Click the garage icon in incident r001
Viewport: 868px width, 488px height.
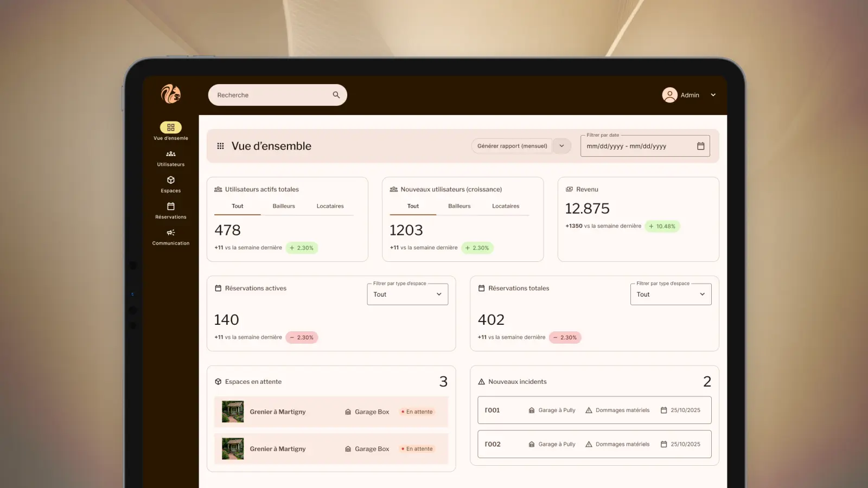click(x=532, y=410)
